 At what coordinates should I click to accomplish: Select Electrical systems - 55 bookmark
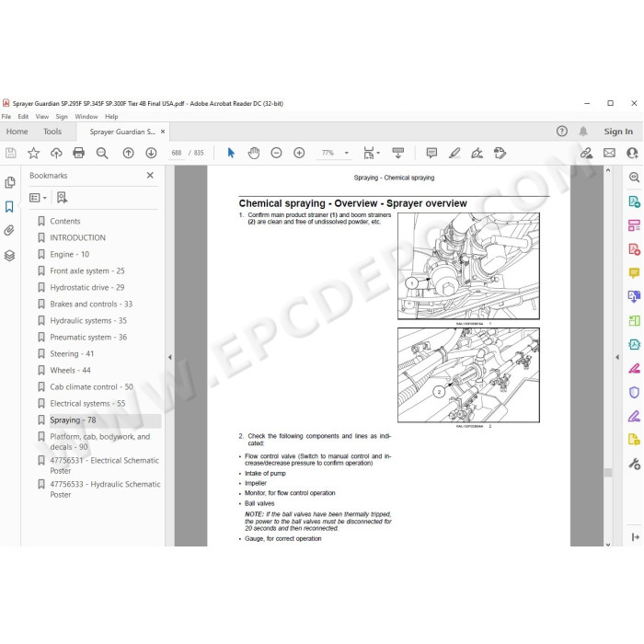pyautogui.click(x=87, y=403)
